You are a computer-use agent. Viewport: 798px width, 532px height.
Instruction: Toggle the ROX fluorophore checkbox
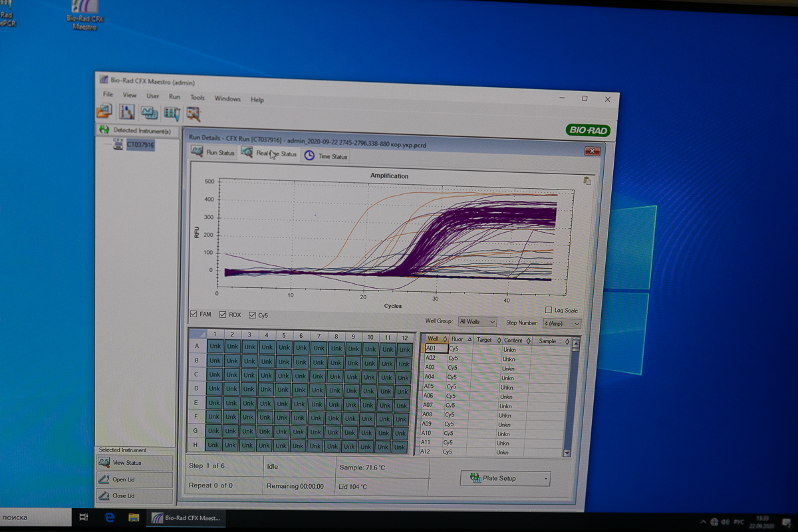(223, 315)
